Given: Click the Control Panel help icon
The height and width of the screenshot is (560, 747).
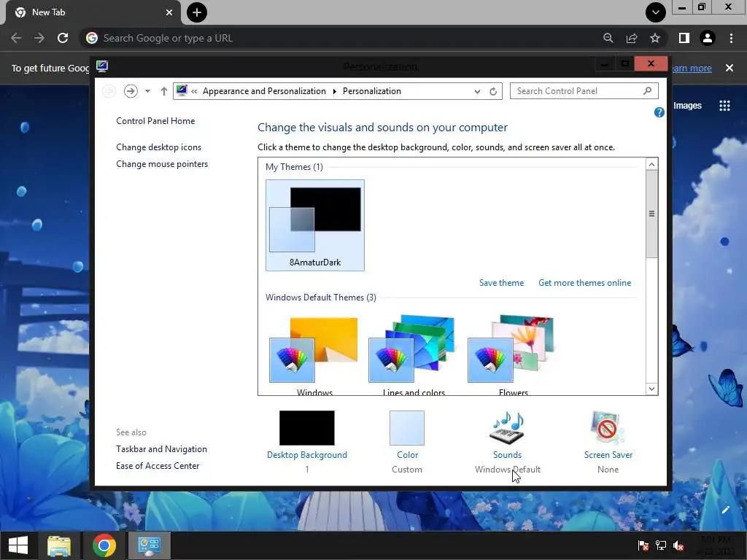Looking at the screenshot, I should (659, 112).
